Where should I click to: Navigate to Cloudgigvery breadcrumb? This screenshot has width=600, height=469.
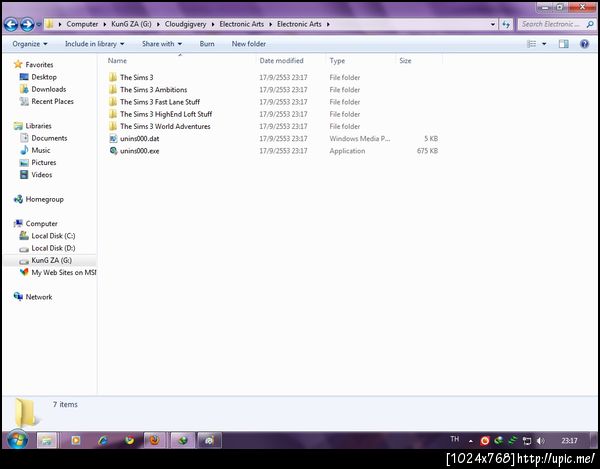(185, 24)
